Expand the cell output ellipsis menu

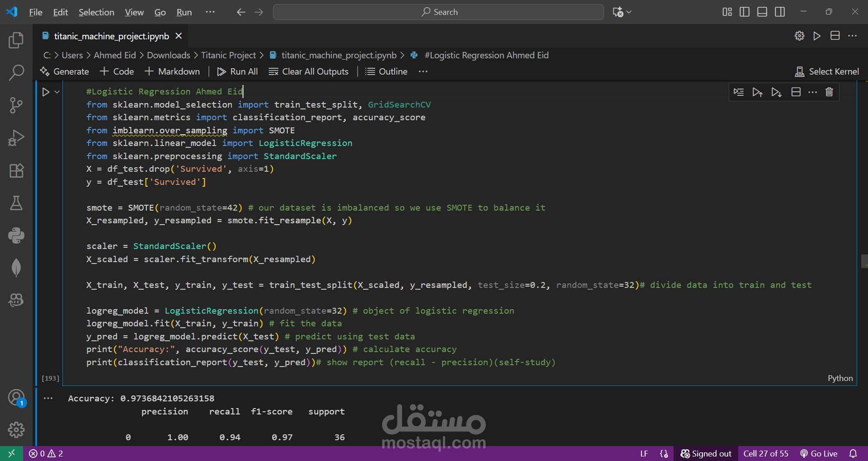tap(48, 398)
